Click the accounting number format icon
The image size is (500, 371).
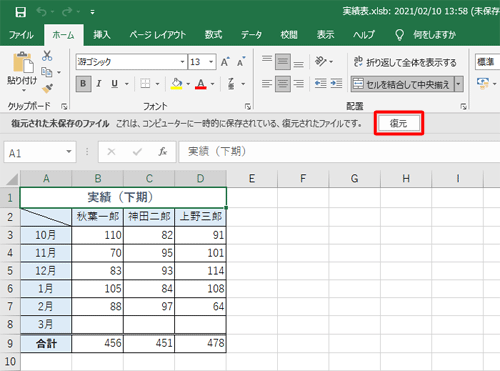point(483,83)
